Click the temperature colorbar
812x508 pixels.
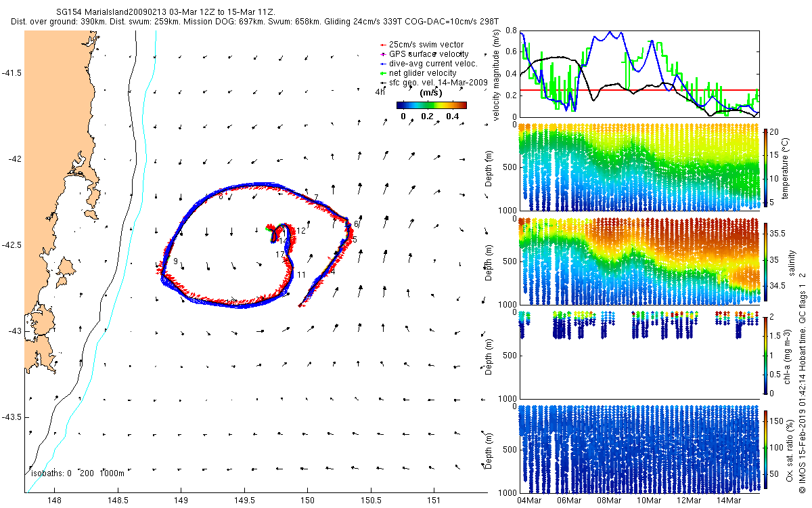[765, 167]
